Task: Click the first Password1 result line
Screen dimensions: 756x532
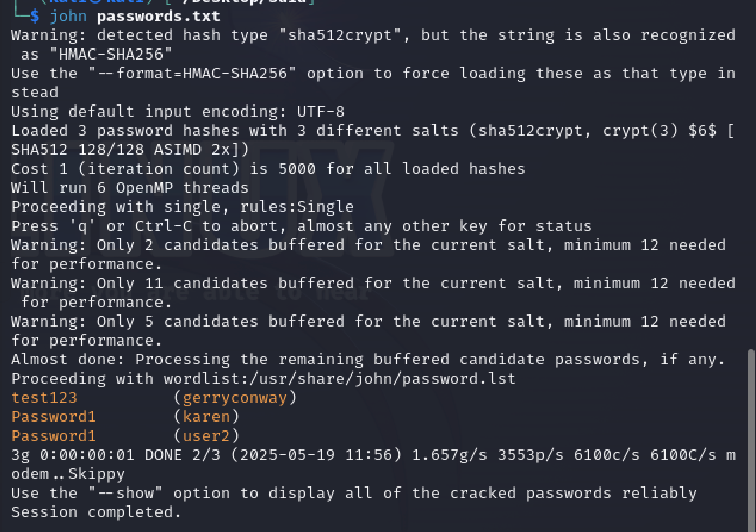Action: coord(54,417)
